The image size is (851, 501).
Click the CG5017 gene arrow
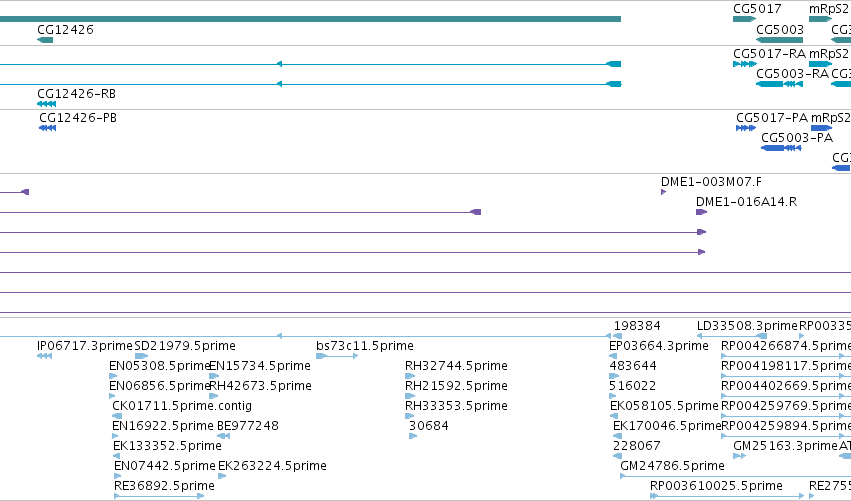coord(744,19)
